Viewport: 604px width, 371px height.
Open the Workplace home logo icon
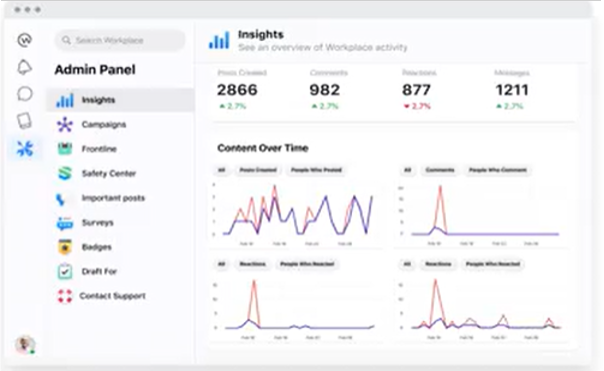click(x=25, y=40)
